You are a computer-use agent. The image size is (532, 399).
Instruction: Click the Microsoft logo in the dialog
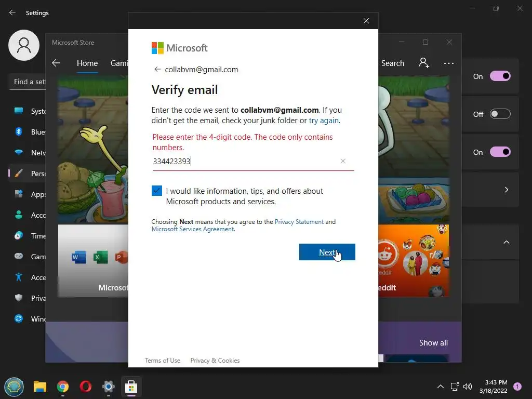(x=179, y=48)
